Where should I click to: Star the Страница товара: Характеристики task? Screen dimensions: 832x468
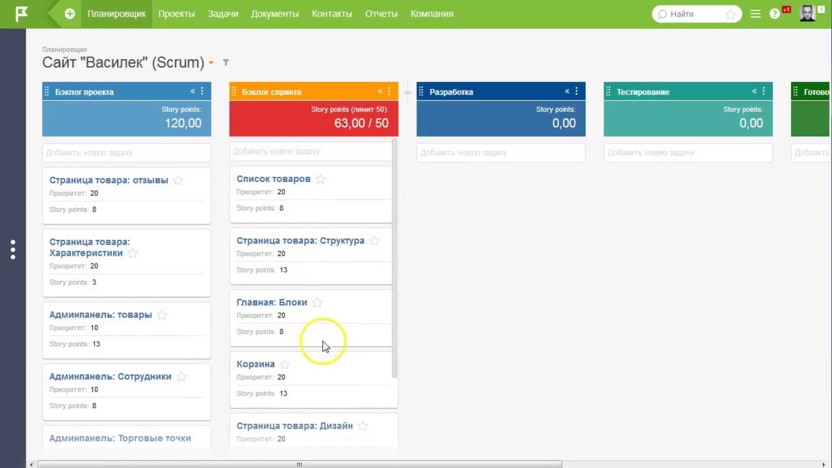[133, 253]
